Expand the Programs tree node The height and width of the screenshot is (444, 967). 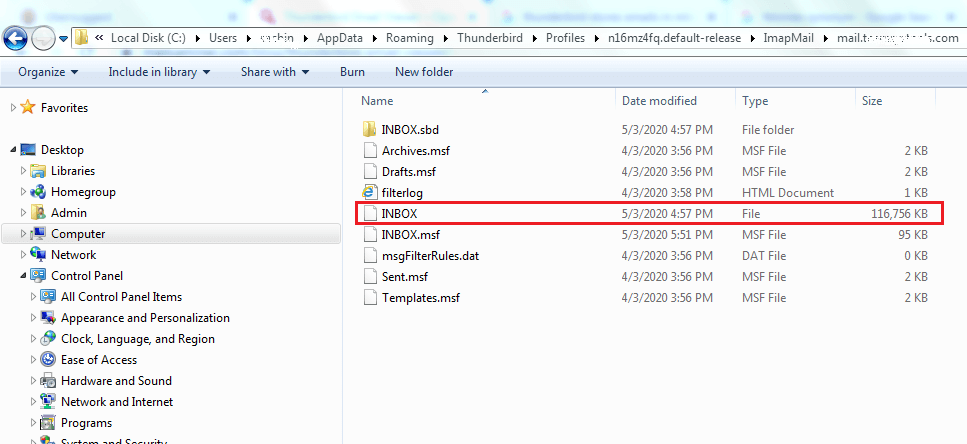[33, 422]
